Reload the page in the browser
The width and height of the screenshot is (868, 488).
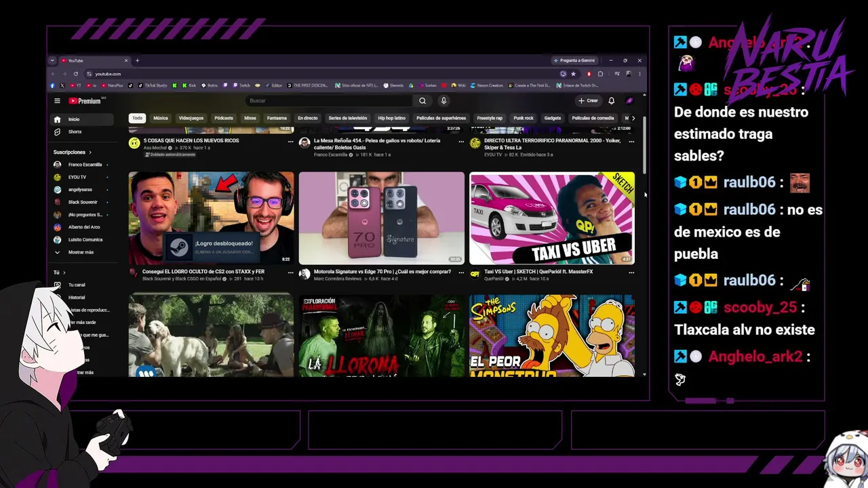[76, 73]
